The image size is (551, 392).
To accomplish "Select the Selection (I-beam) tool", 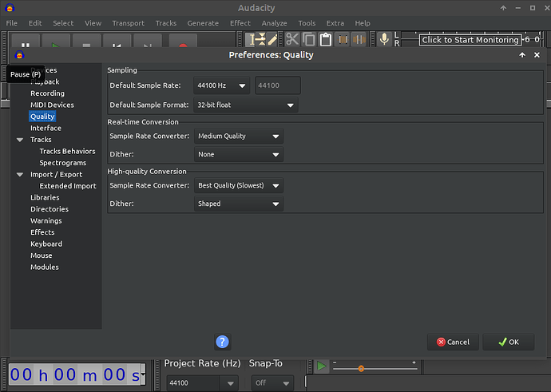I will click(251, 39).
